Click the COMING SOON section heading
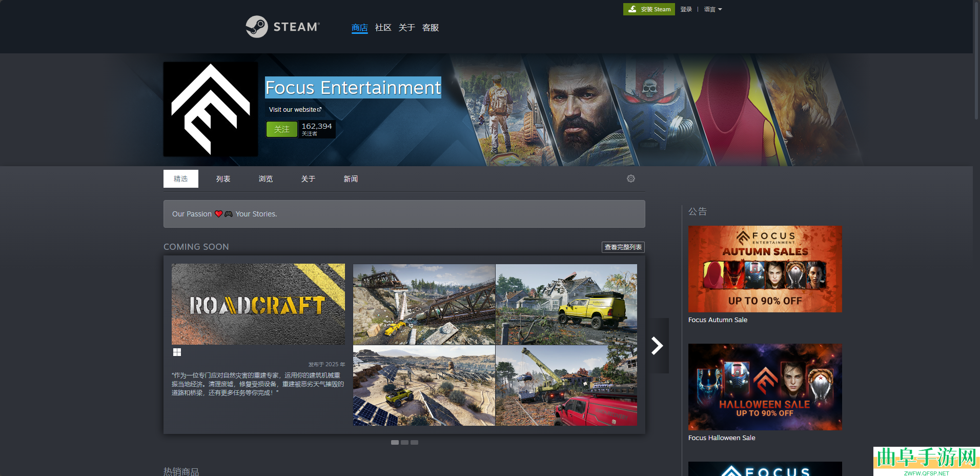 (x=196, y=247)
